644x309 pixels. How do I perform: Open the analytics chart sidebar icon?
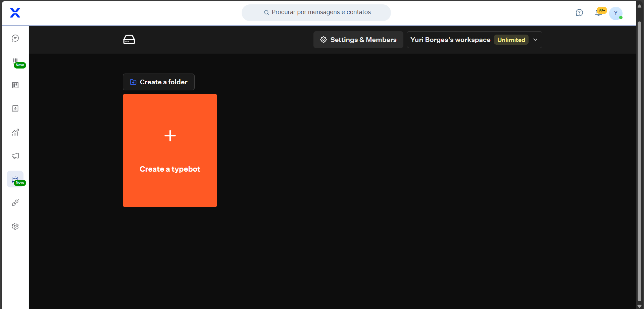coord(15,132)
